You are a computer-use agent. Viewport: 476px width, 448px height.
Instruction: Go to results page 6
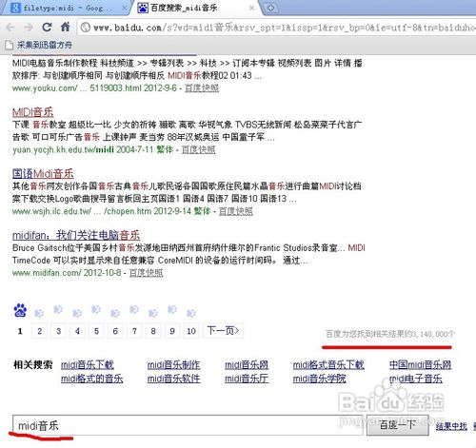(x=115, y=331)
